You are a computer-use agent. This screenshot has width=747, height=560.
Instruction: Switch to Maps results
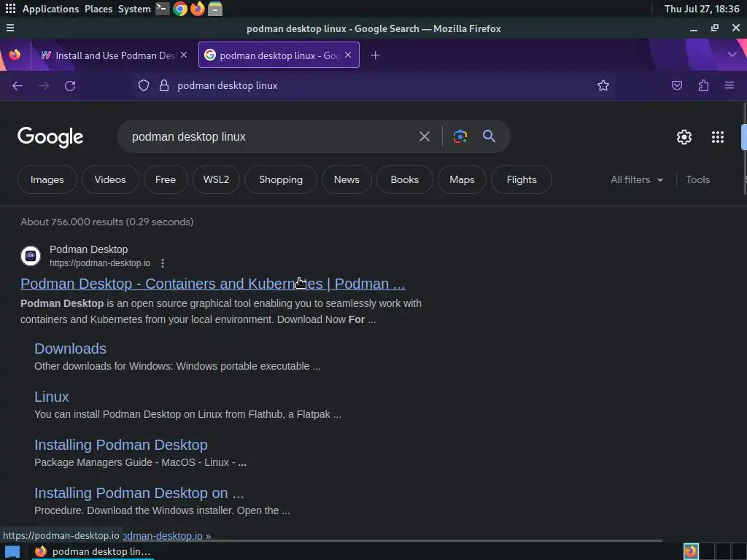click(x=462, y=179)
